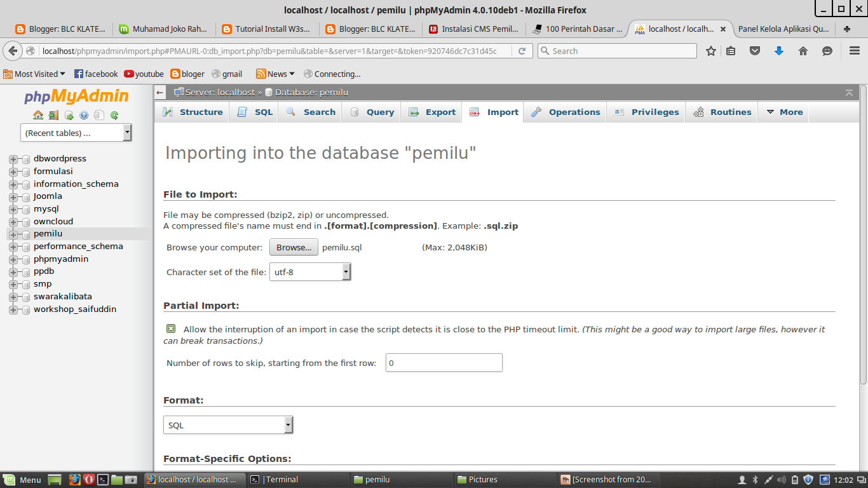
Task: Select the owncloud database in tree
Action: tap(53, 221)
